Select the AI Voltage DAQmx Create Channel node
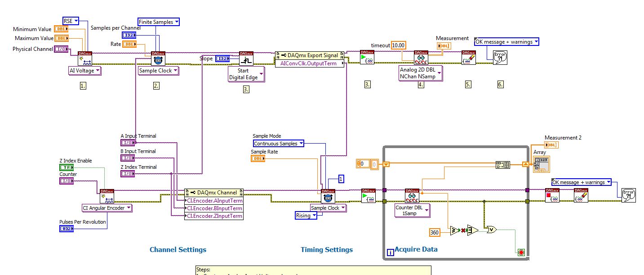The image size is (644, 275). coord(84,59)
